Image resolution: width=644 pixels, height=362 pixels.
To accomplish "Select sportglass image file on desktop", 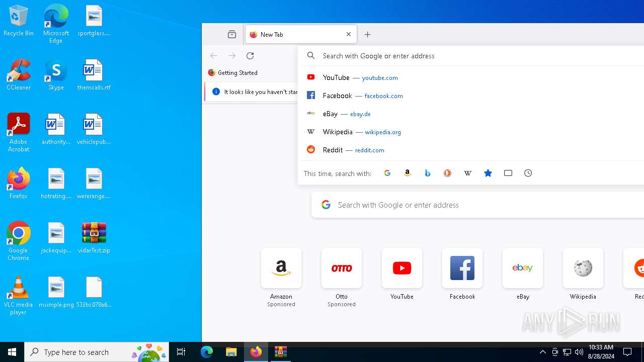I will [94, 21].
